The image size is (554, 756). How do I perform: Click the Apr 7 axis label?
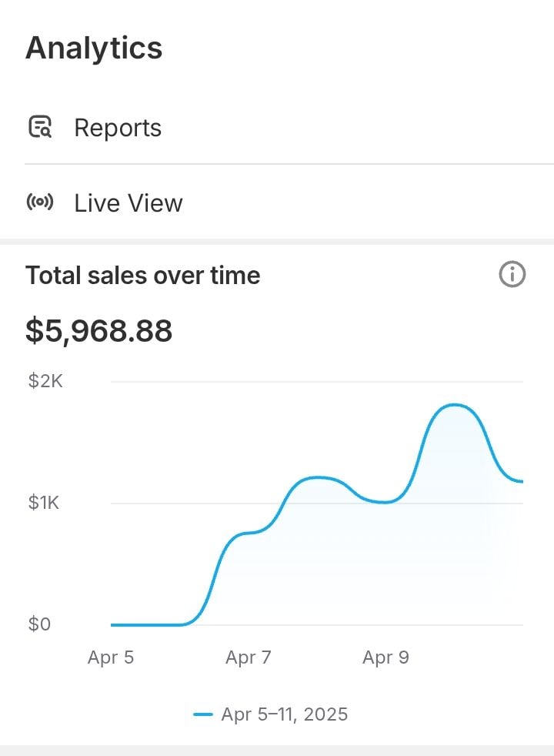tap(248, 657)
